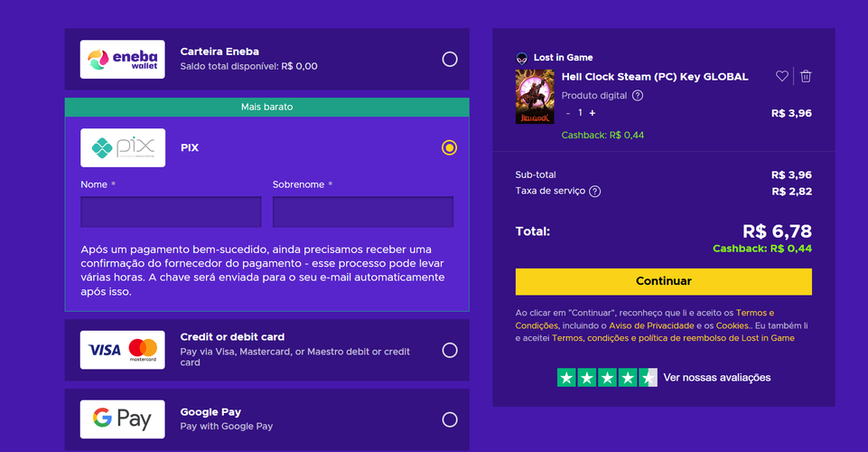Click the yellow Continuar button
Viewport: 868px width, 452px height.
(x=664, y=281)
